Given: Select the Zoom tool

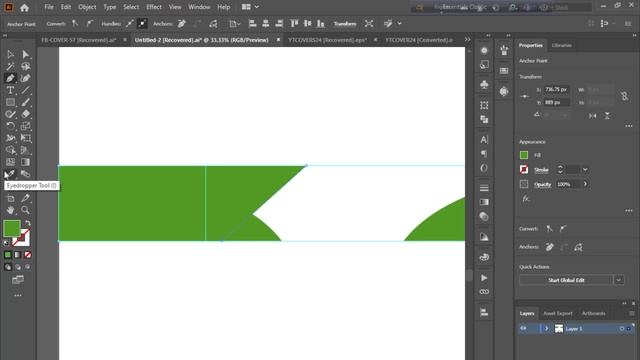Looking at the screenshot, I should coord(25,210).
